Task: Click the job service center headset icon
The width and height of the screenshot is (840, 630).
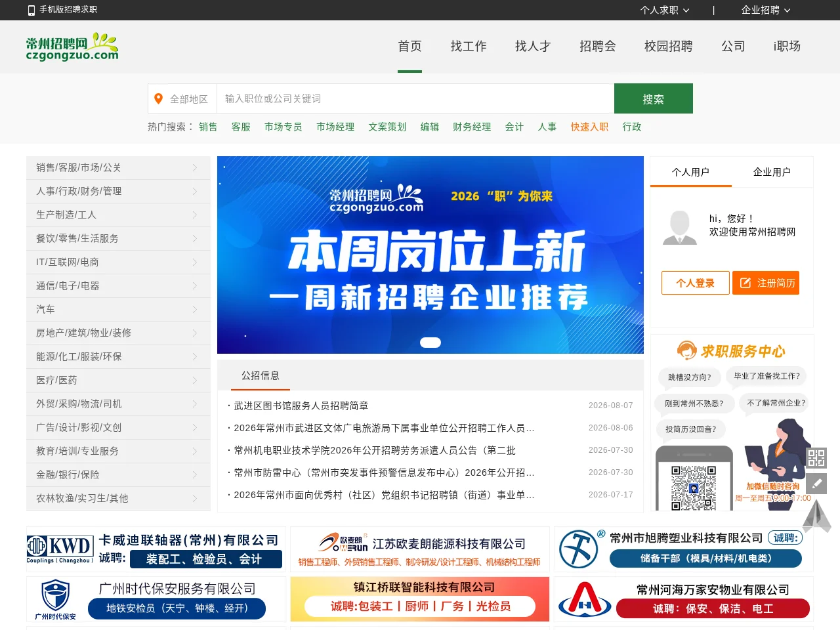Action: tap(686, 350)
